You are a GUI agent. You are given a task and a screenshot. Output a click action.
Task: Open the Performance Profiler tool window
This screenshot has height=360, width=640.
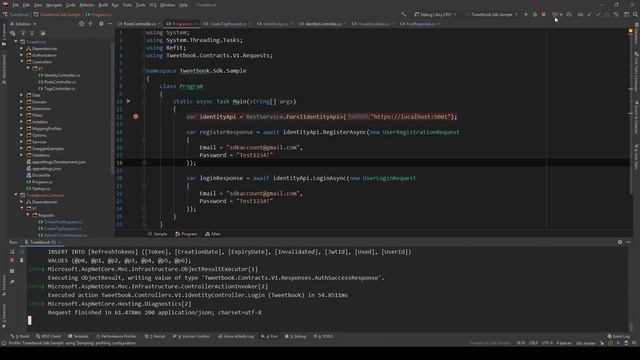116,336
